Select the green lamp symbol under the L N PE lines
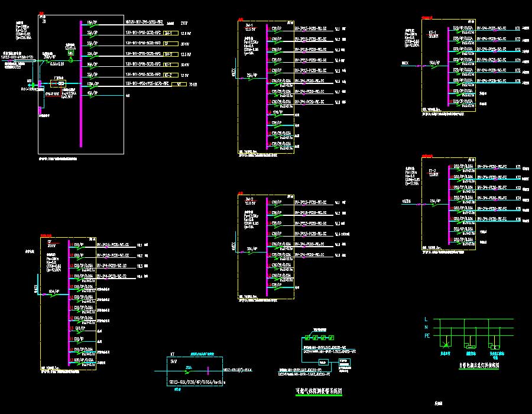 tap(446, 345)
